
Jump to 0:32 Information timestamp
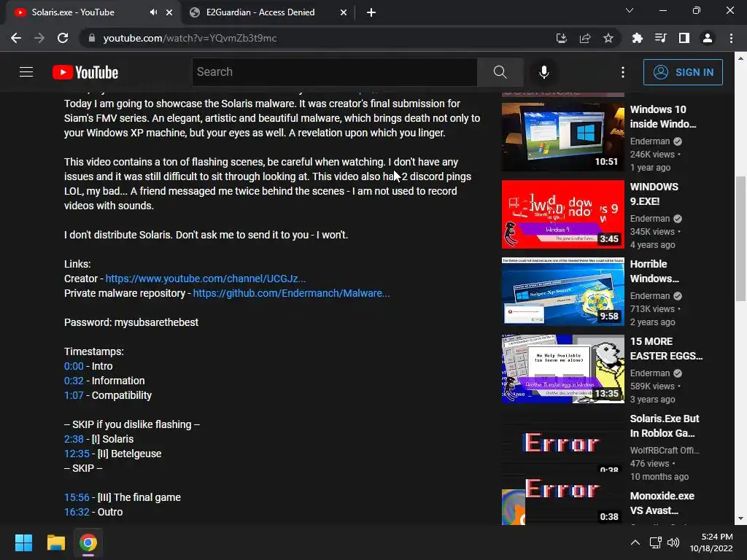tap(74, 381)
